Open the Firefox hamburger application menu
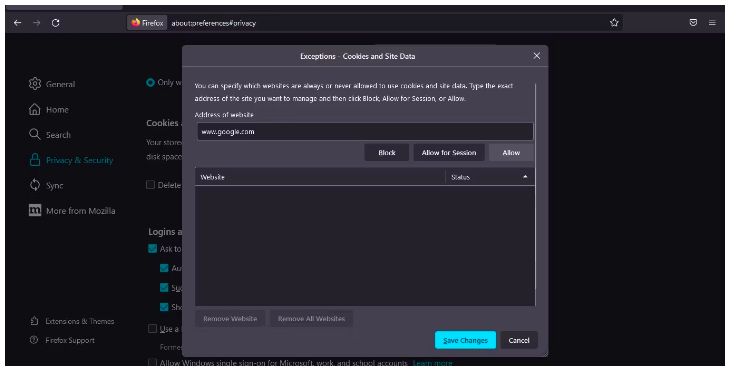733x370 pixels. tap(712, 22)
